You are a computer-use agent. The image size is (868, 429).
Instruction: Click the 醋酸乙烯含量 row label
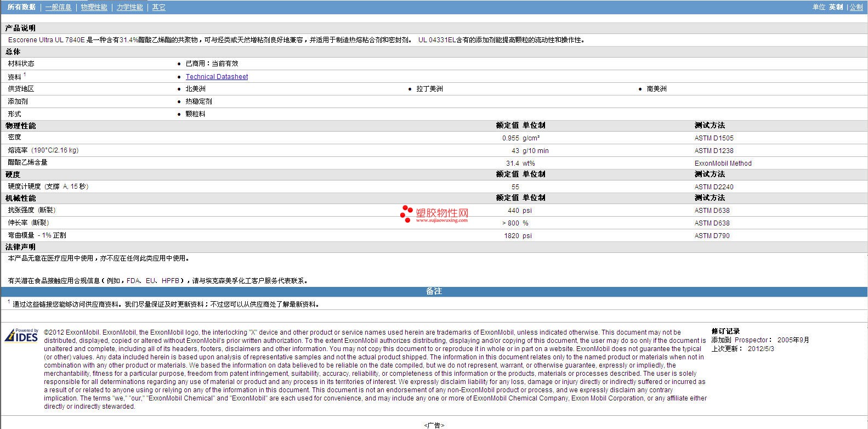coord(27,162)
